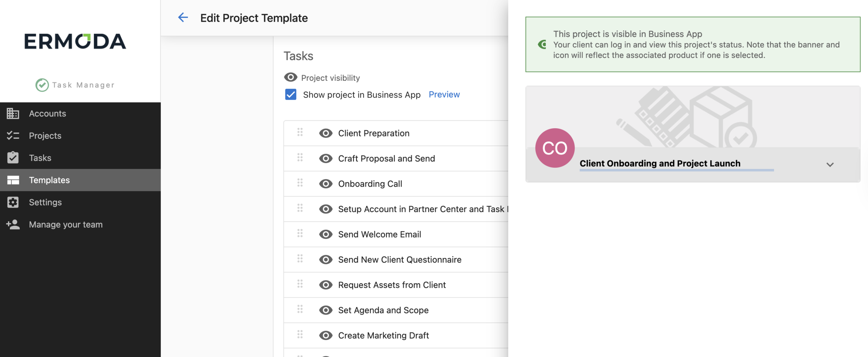Click the Accounts building icon in sidebar
The width and height of the screenshot is (868, 357).
[x=13, y=114]
